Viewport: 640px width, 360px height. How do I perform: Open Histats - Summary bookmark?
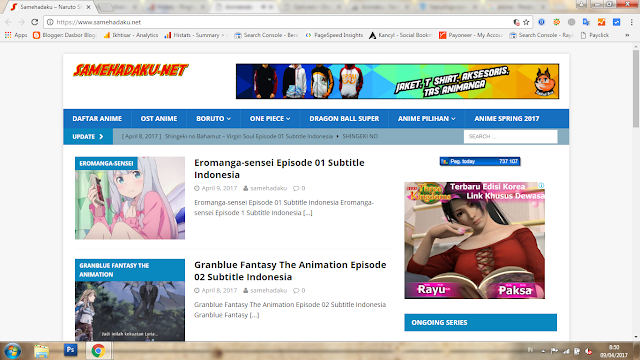(196, 35)
